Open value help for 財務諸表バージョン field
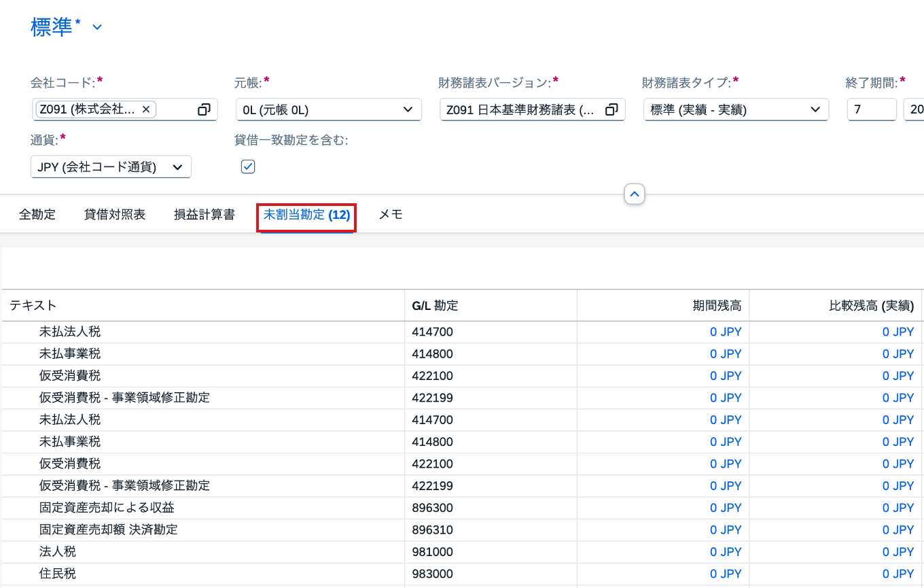The height and width of the screenshot is (588, 924). 611,109
